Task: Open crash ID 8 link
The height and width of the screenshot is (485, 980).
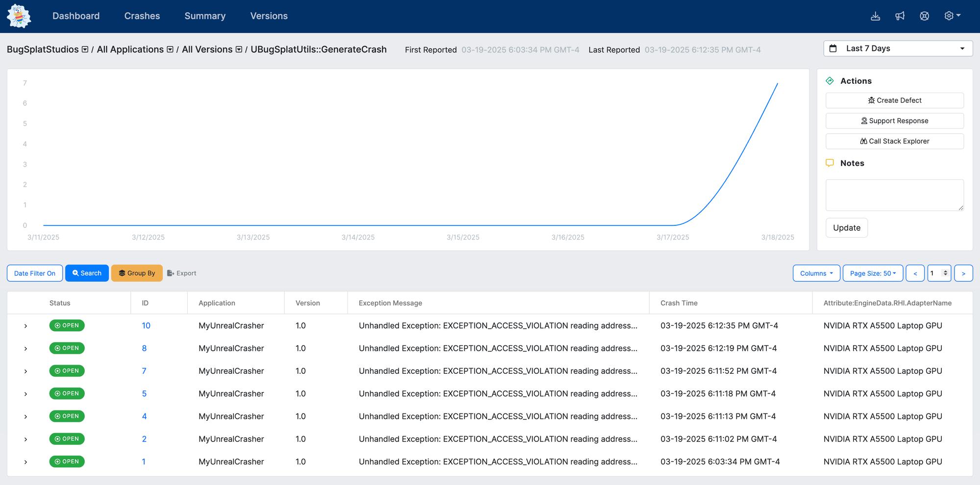Action: (x=144, y=348)
